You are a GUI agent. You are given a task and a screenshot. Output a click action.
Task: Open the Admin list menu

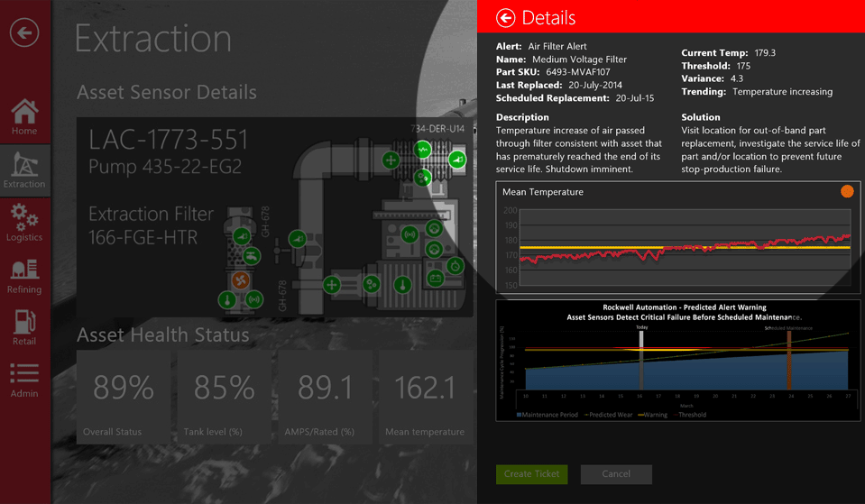(24, 380)
